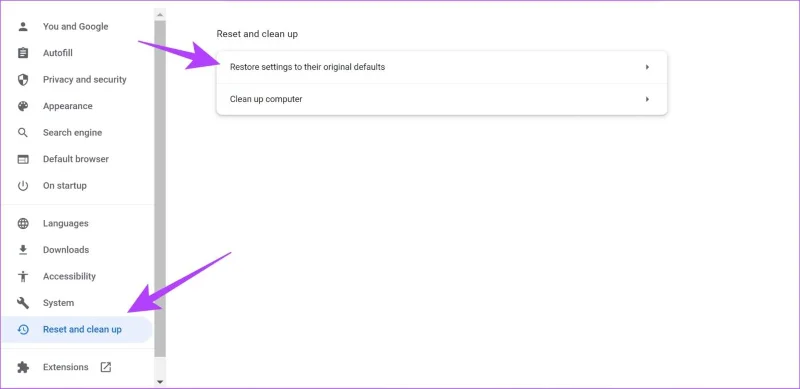The height and width of the screenshot is (389, 800).
Task: Click the Accessibility figure icon
Action: 23,277
